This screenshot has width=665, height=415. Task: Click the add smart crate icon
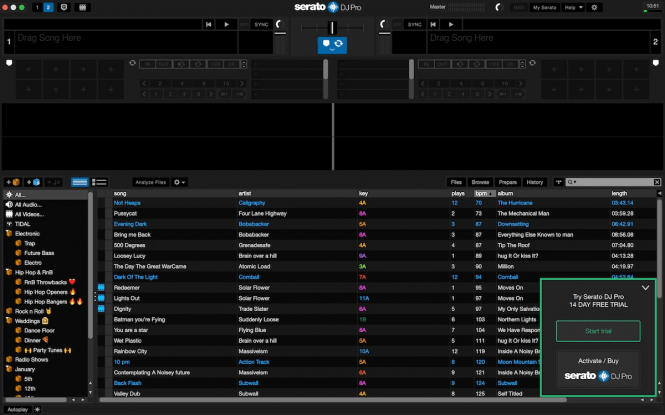pos(33,182)
